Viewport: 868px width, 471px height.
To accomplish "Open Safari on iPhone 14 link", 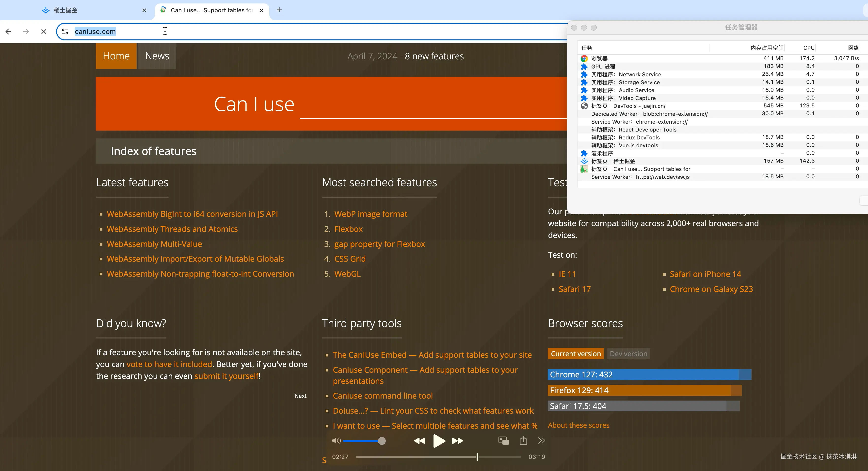I will (706, 274).
